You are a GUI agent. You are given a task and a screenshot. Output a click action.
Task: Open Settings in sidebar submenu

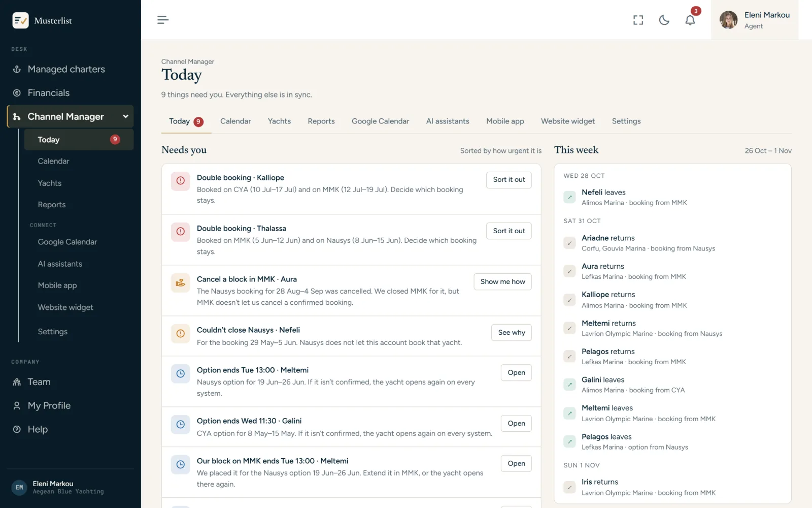[52, 331]
